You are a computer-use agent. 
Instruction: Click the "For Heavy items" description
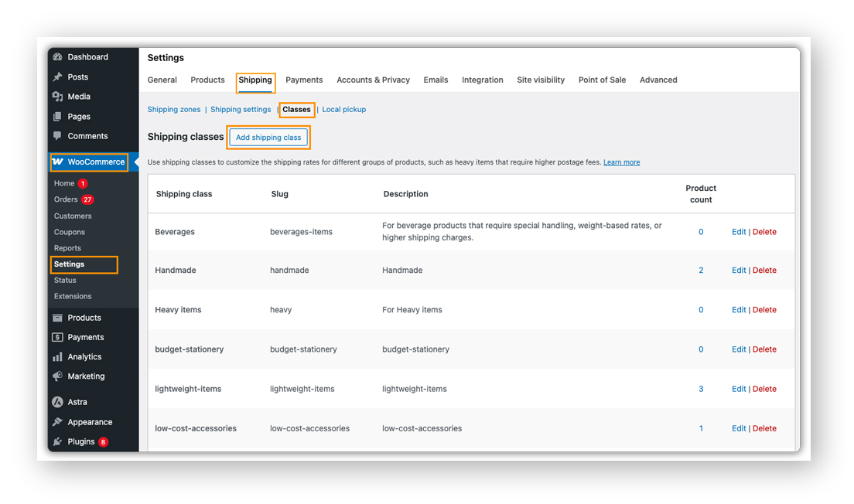tap(412, 310)
